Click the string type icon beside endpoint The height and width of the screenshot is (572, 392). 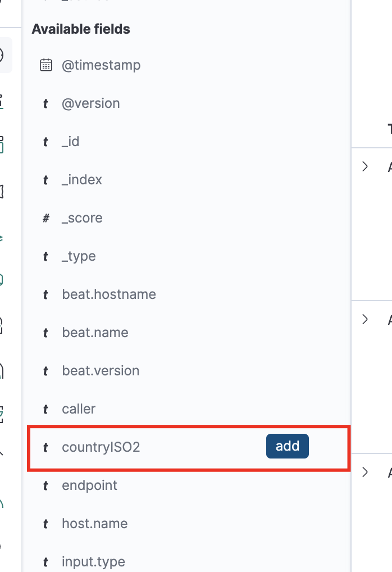[45, 485]
